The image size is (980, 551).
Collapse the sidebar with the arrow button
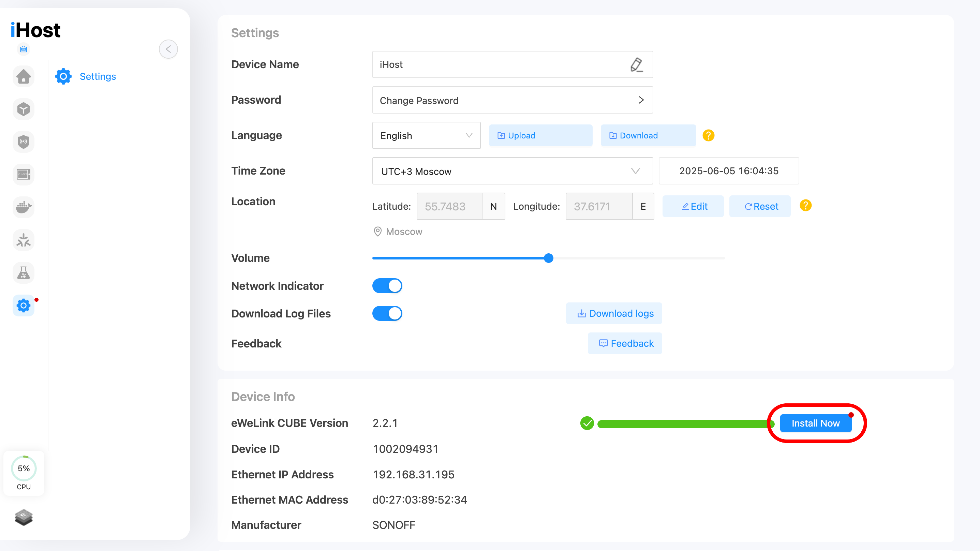point(168,49)
